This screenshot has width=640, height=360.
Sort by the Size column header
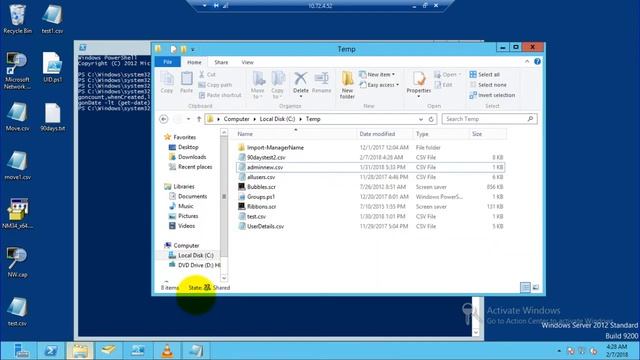coord(488,134)
